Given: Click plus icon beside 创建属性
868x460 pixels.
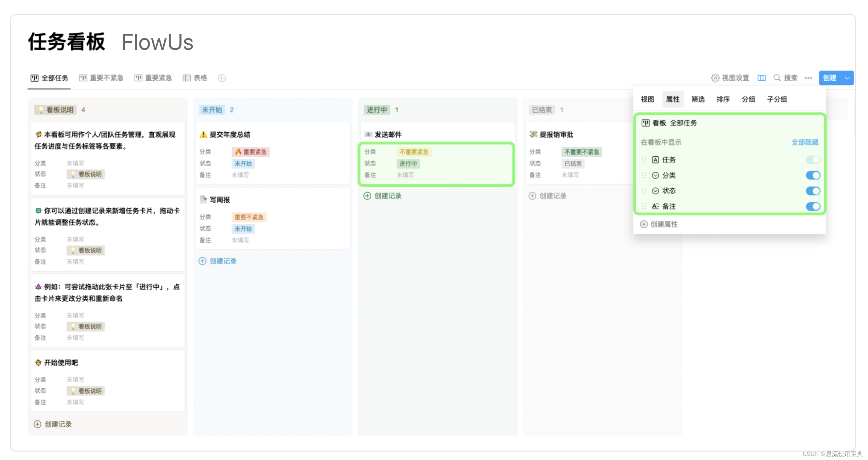Looking at the screenshot, I should pyautogui.click(x=643, y=224).
